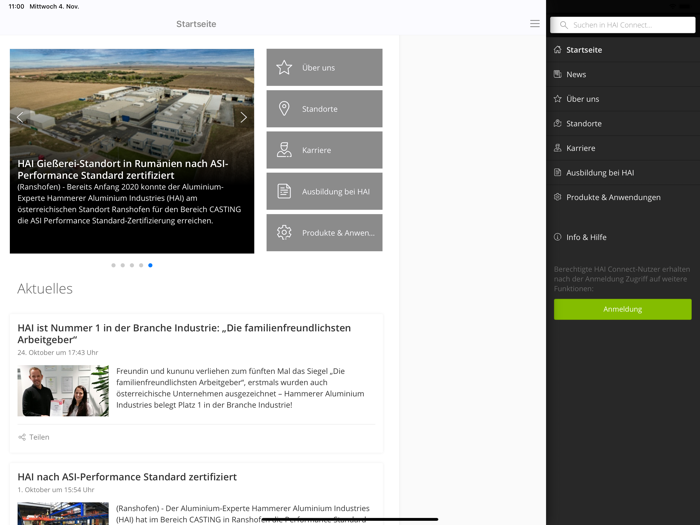Show next slide with right carousel arrow
This screenshot has width=700, height=525.
(243, 117)
